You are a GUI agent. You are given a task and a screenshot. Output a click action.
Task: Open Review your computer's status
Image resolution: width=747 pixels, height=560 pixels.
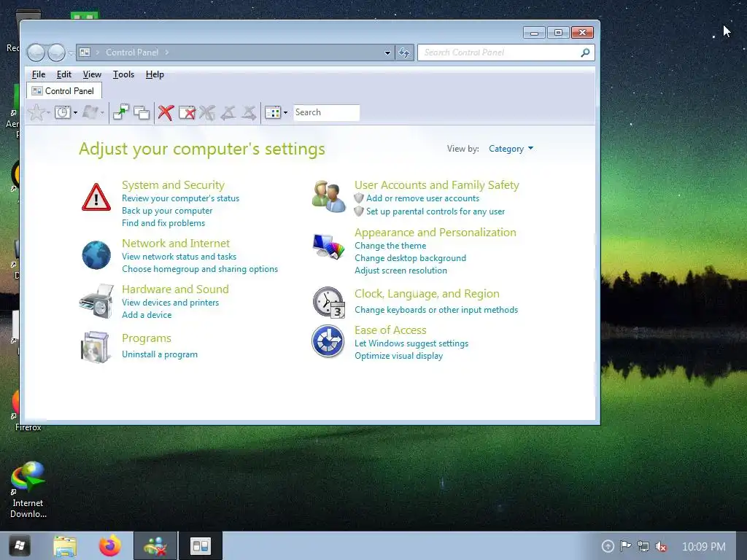[180, 198]
